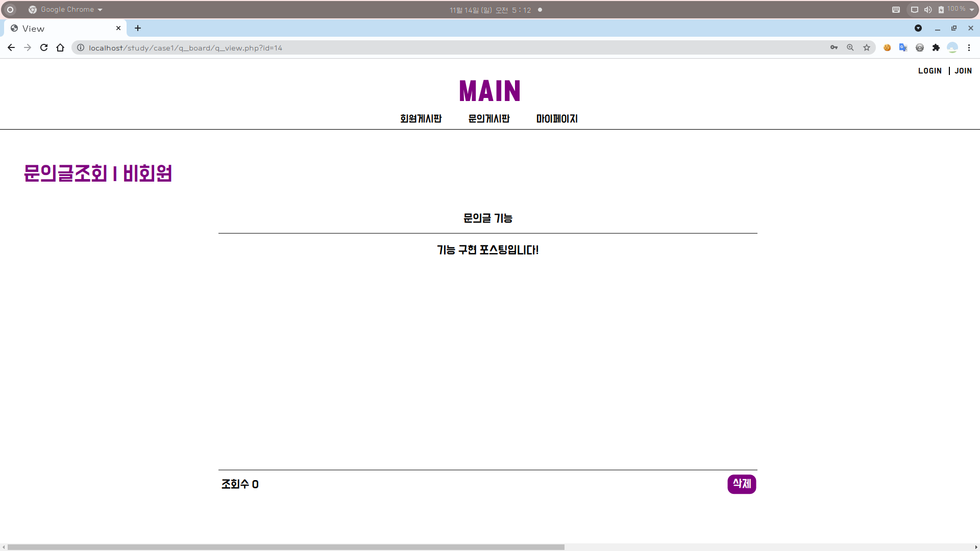Open the 문의게시판 menu
The width and height of the screenshot is (980, 551).
[x=489, y=119]
